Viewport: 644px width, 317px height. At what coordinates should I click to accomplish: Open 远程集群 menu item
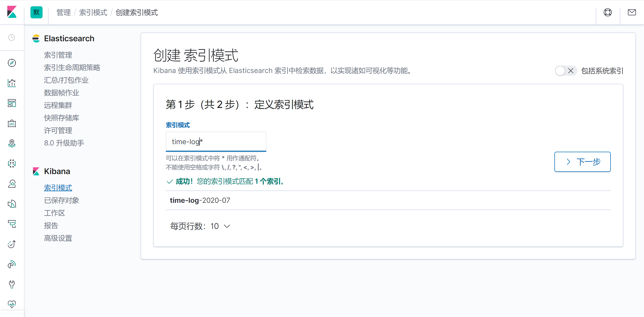(58, 105)
